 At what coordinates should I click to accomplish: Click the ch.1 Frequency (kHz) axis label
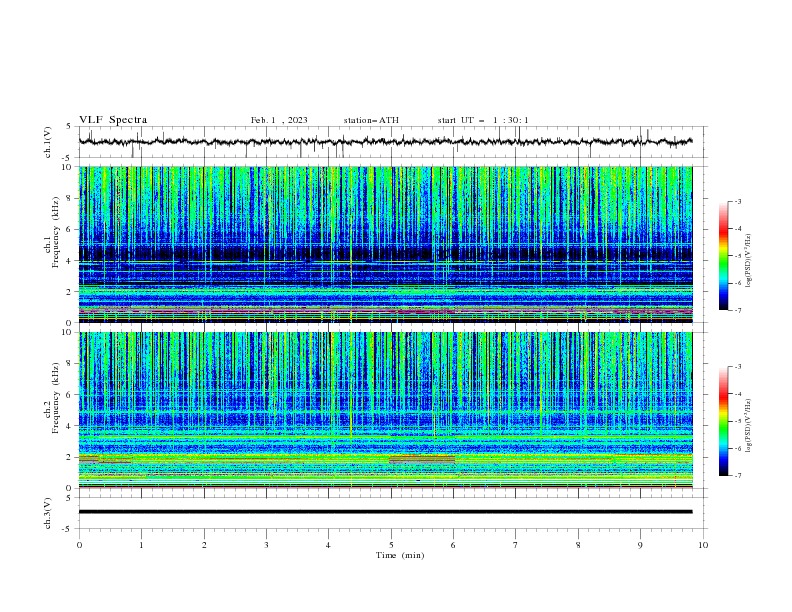pyautogui.click(x=52, y=232)
